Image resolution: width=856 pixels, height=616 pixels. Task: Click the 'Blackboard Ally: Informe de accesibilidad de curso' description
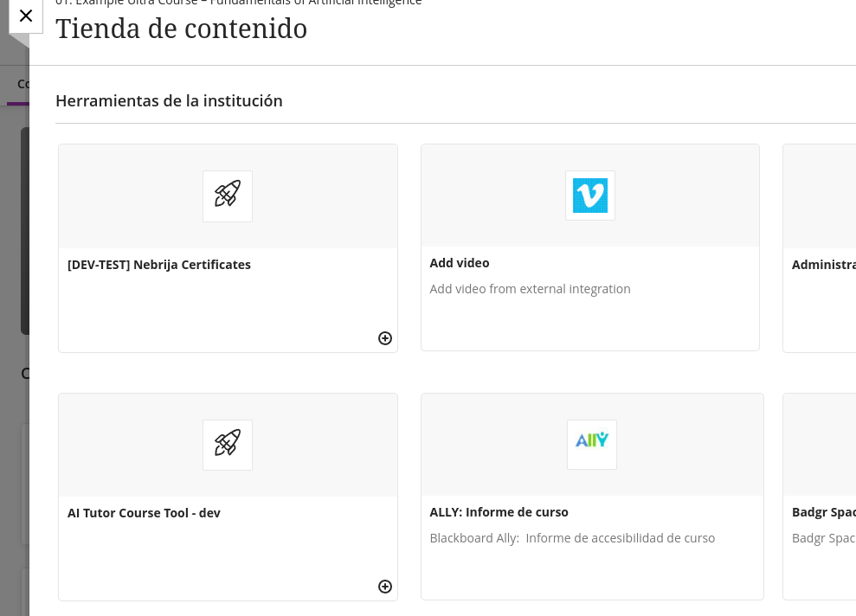coord(572,538)
